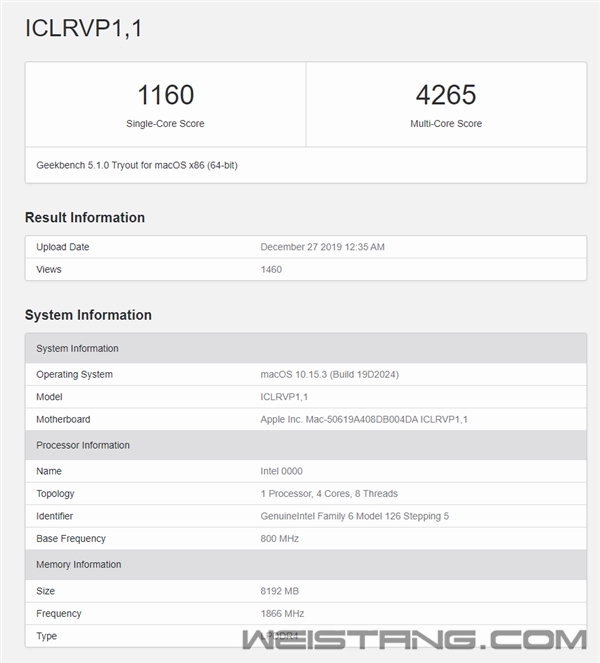600x663 pixels.
Task: Select the GenuineIntel Family 6 Model 126 value
Action: coord(355,516)
